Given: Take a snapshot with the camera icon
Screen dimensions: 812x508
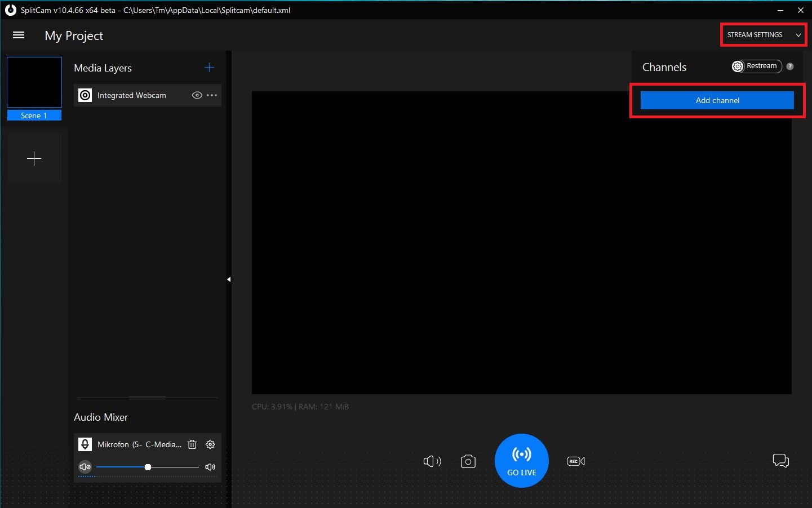Looking at the screenshot, I should tap(468, 461).
